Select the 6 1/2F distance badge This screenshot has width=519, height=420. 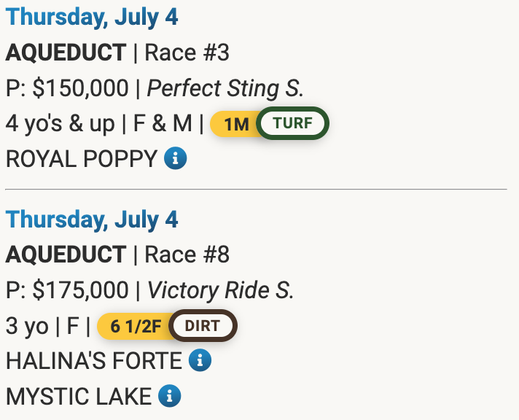point(134,326)
